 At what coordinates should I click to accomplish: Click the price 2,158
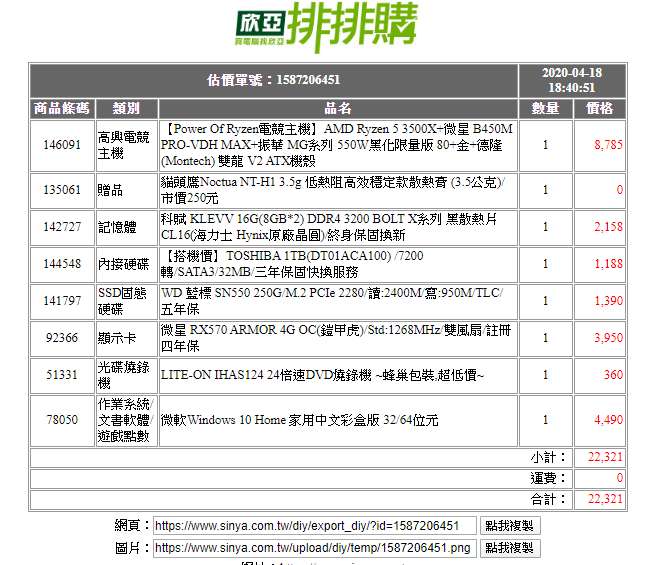click(x=608, y=227)
